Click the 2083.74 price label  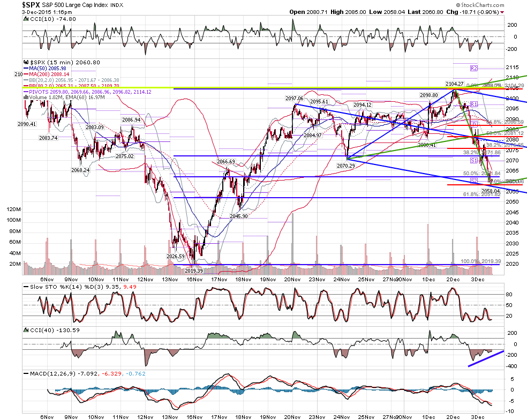pyautogui.click(x=48, y=138)
